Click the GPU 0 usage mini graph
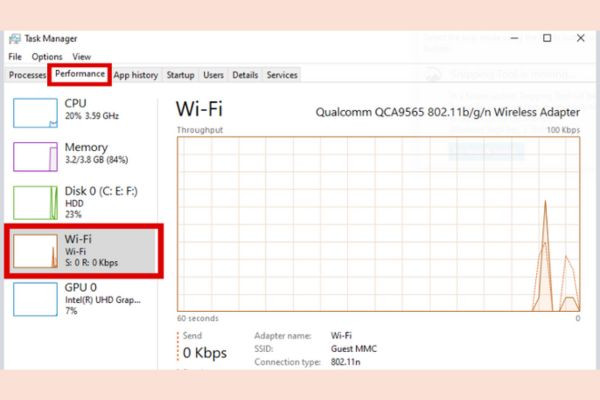600x400 pixels. tap(35, 299)
